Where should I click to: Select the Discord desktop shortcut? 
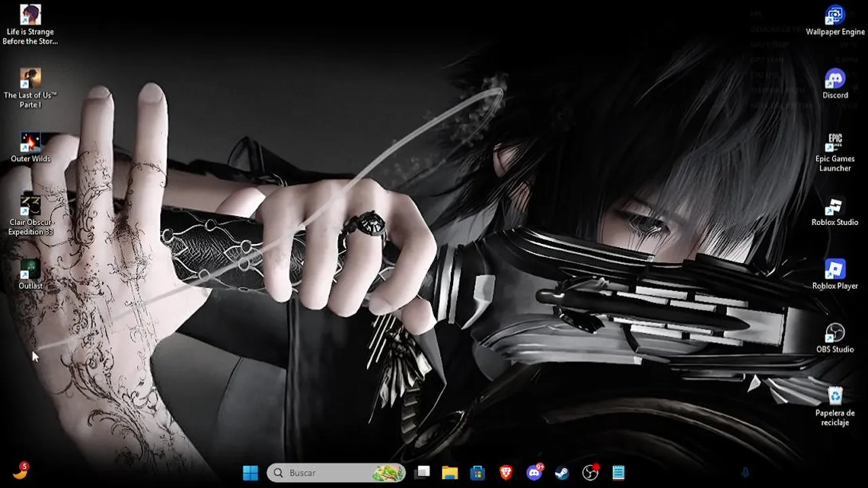pos(835,84)
